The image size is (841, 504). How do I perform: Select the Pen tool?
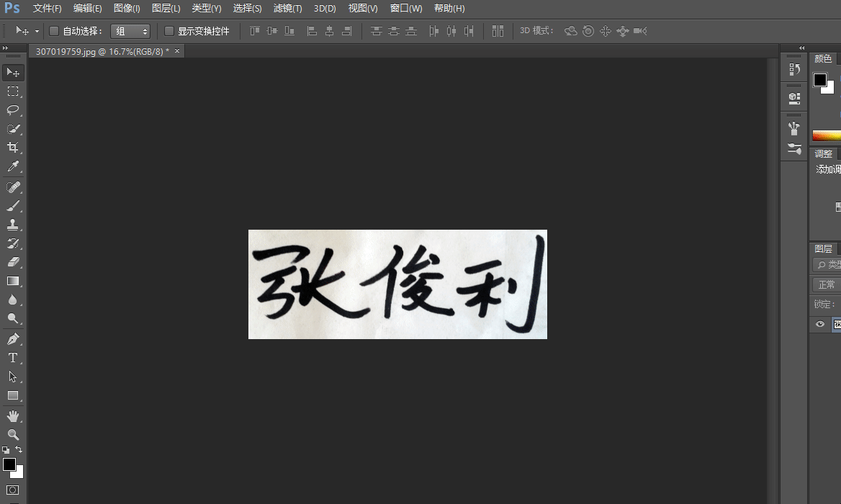pyautogui.click(x=13, y=339)
